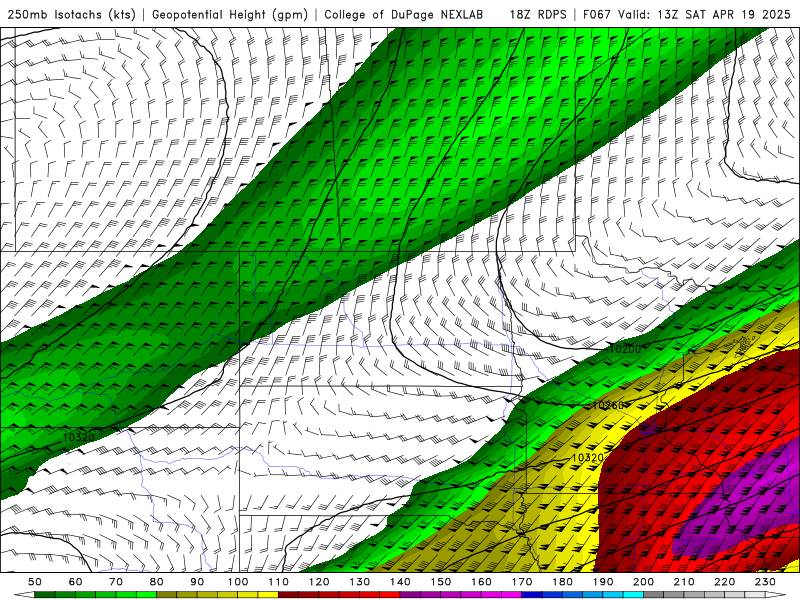Select the bright green swatch just before 80
The height and width of the screenshot is (600, 800).
[x=146, y=594]
